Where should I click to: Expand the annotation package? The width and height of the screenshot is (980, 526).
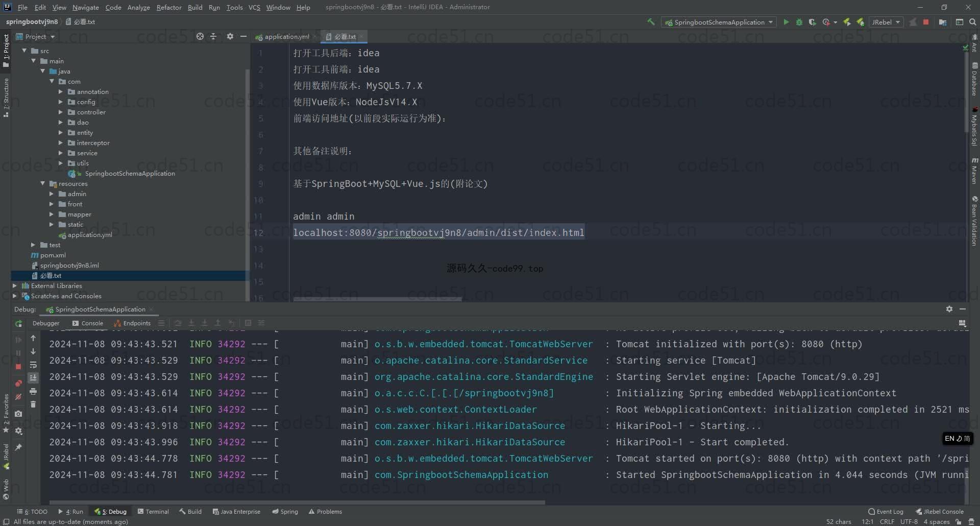pos(61,91)
